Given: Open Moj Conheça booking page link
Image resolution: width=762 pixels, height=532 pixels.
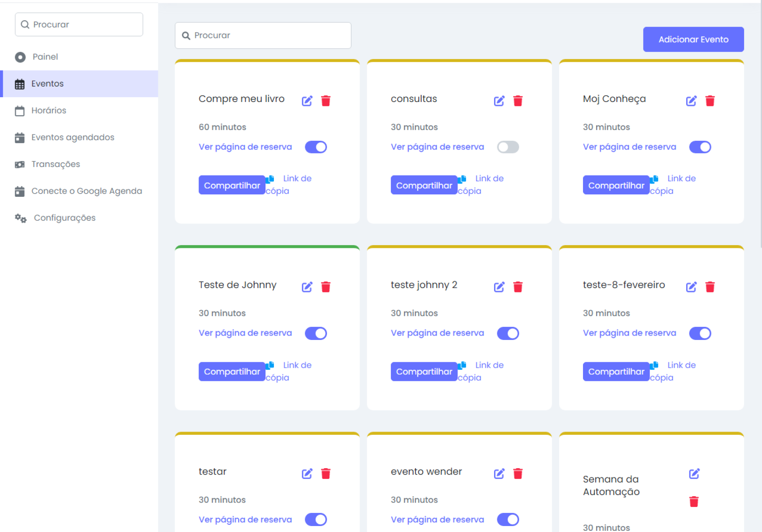Looking at the screenshot, I should (629, 147).
